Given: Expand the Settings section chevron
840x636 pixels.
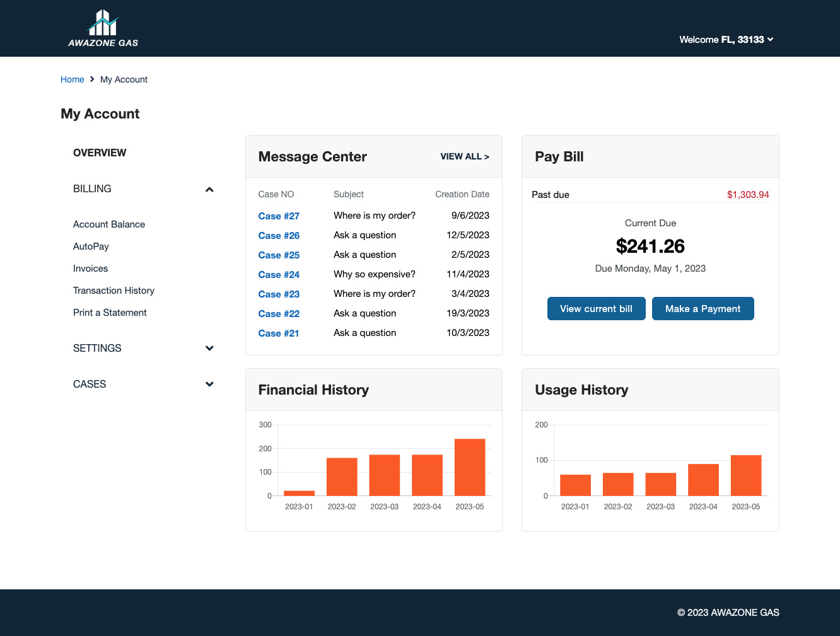Looking at the screenshot, I should [x=209, y=348].
